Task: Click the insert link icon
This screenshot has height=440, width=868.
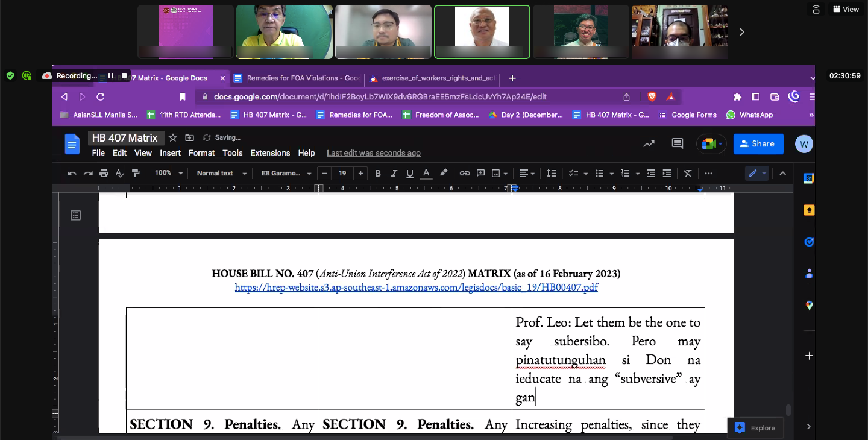Action: [x=464, y=174]
